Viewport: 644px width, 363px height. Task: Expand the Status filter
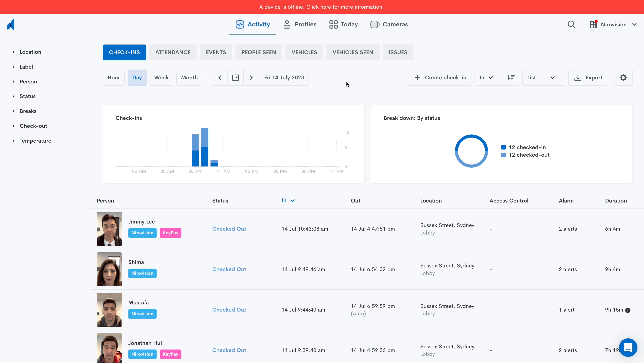click(x=24, y=96)
